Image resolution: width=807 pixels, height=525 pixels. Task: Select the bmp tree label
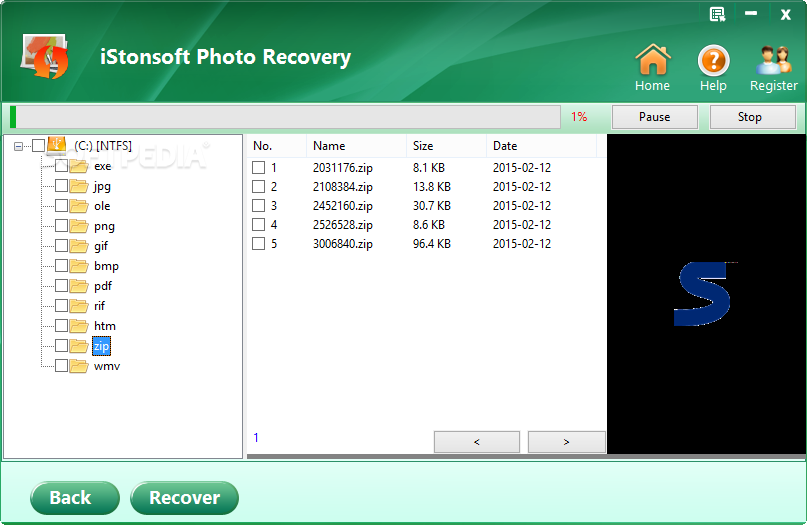107,266
